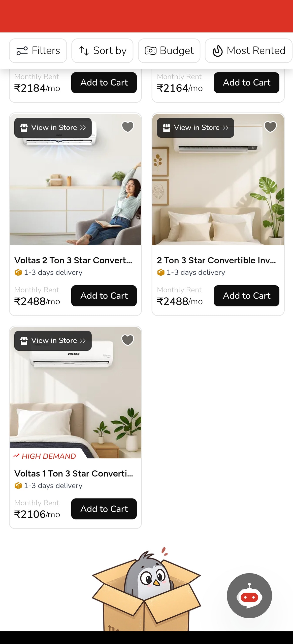Open the Budget selector
Viewport: 293px width, 644px height.
tap(169, 51)
